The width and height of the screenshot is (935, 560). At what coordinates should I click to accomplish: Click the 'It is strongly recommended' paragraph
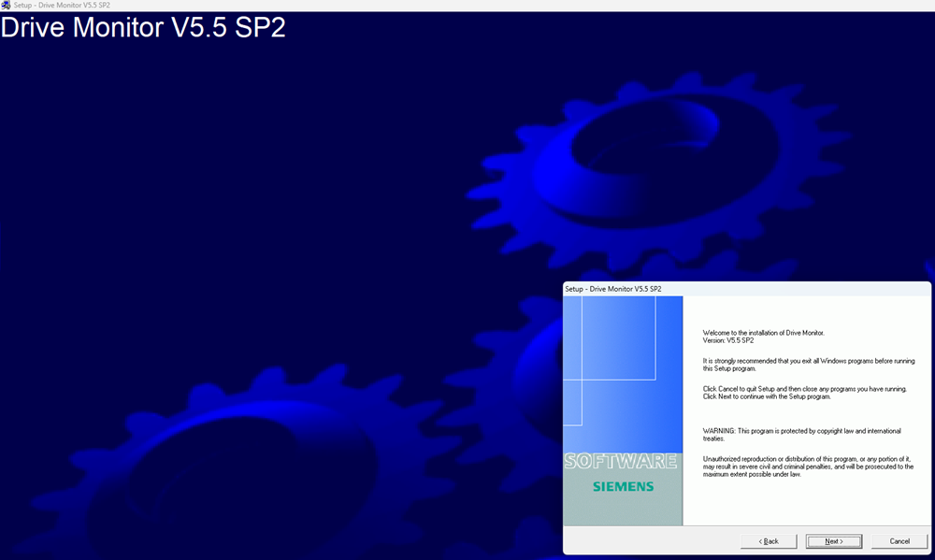coord(809,365)
